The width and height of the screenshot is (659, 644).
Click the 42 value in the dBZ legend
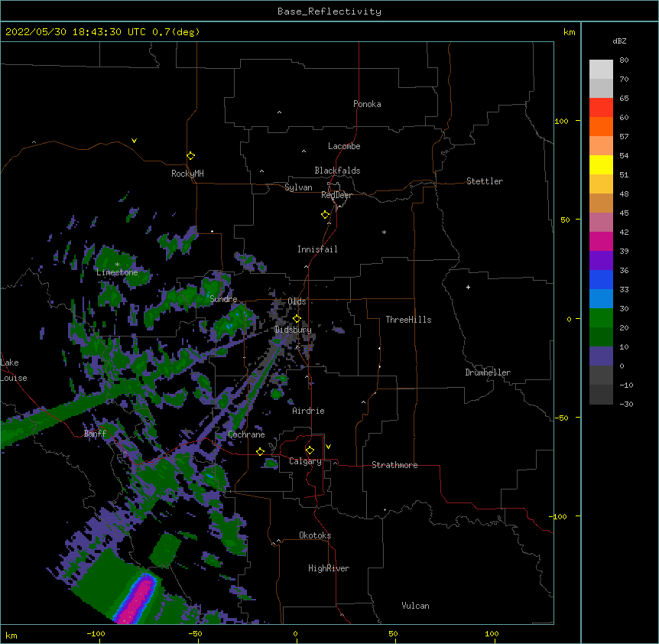point(624,232)
